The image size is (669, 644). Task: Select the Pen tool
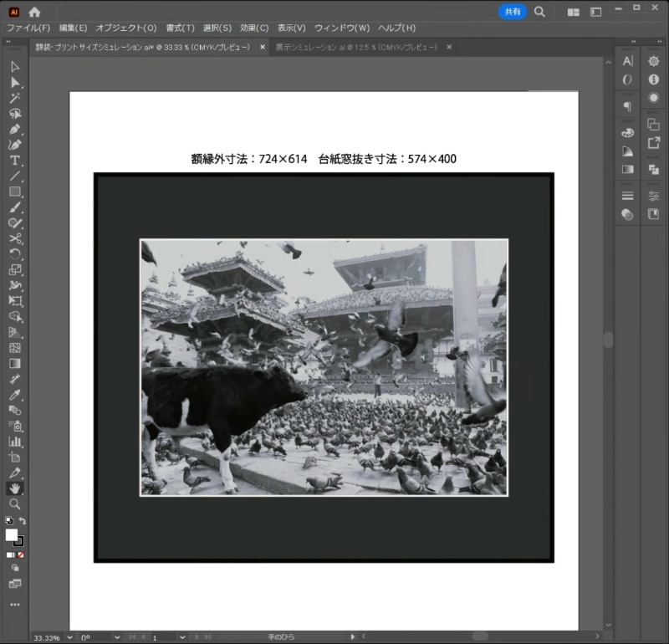15,129
